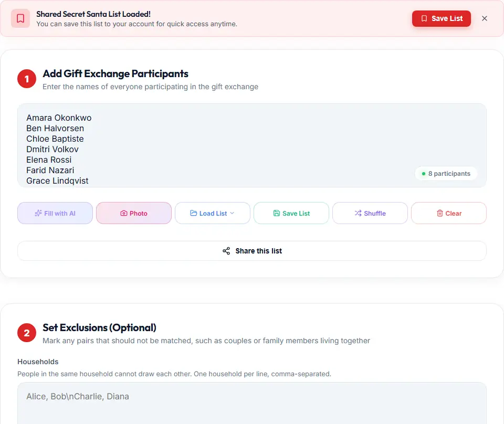Click the bookmark icon in the notification banner
The width and height of the screenshot is (504, 424).
pos(20,19)
